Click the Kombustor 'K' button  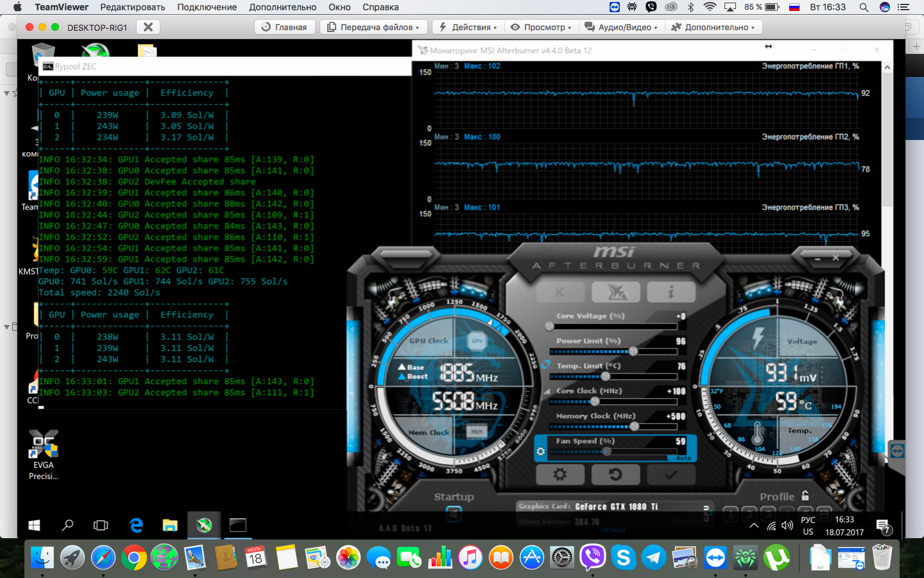[560, 292]
